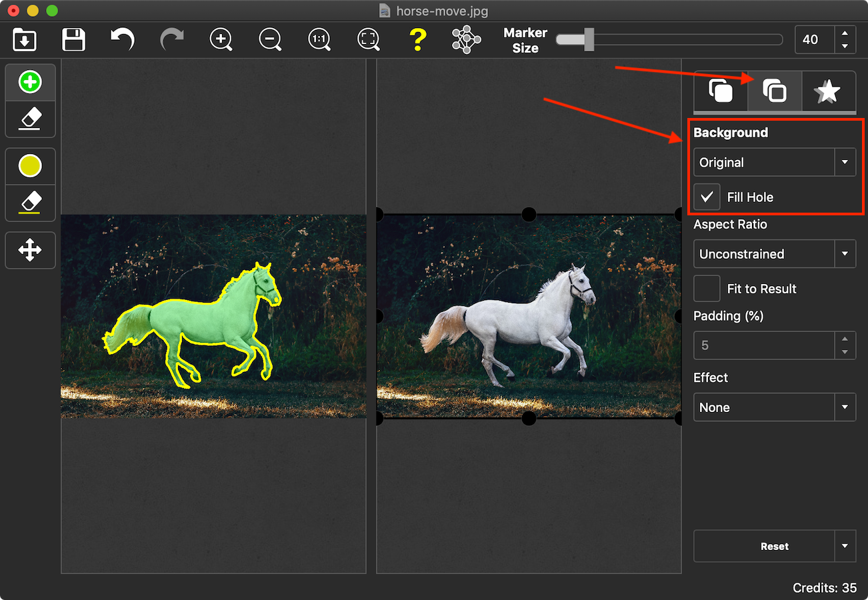Viewport: 868px width, 600px height.
Task: Set zoom to 1:1 actual size
Action: [319, 40]
